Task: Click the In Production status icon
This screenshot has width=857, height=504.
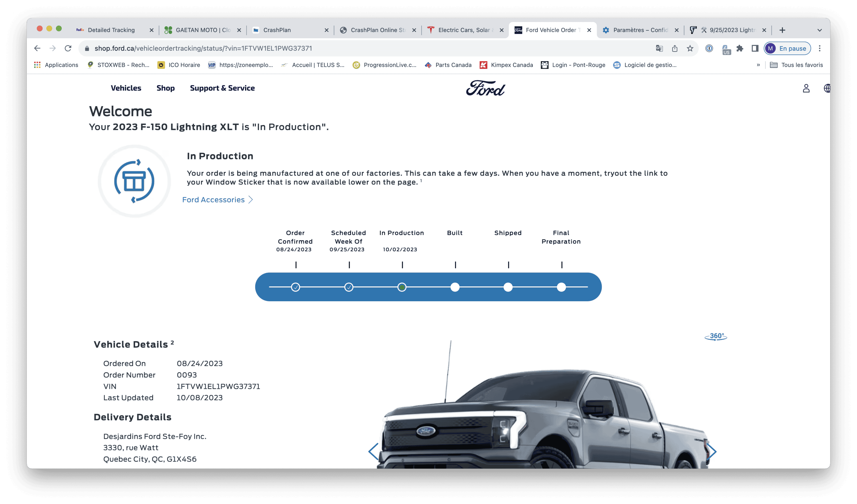Action: coord(401,286)
